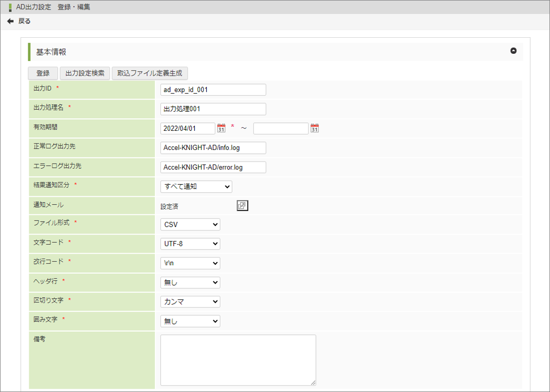Click the 登録 button
This screenshot has height=392, width=550.
pyautogui.click(x=43, y=73)
